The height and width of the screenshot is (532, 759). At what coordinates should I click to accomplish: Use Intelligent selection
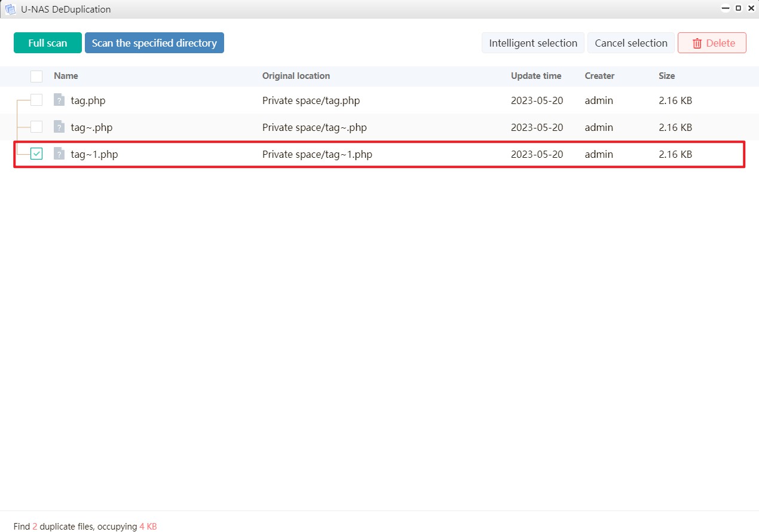coord(532,43)
